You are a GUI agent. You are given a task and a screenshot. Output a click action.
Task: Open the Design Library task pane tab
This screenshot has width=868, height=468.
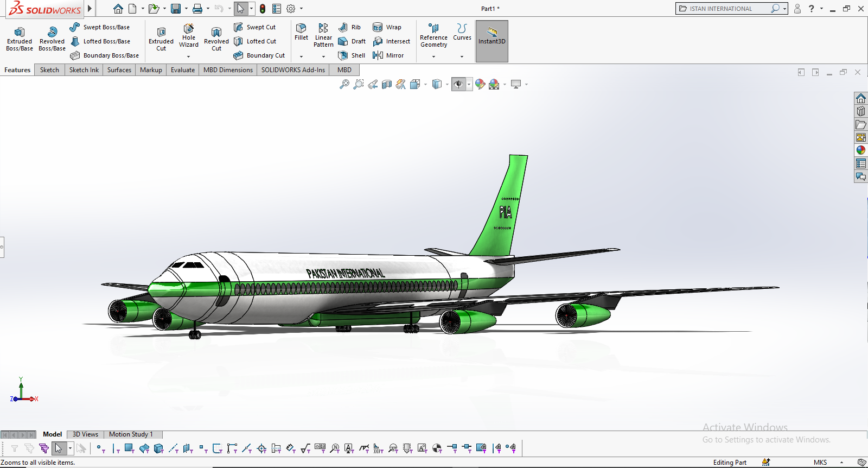861,111
